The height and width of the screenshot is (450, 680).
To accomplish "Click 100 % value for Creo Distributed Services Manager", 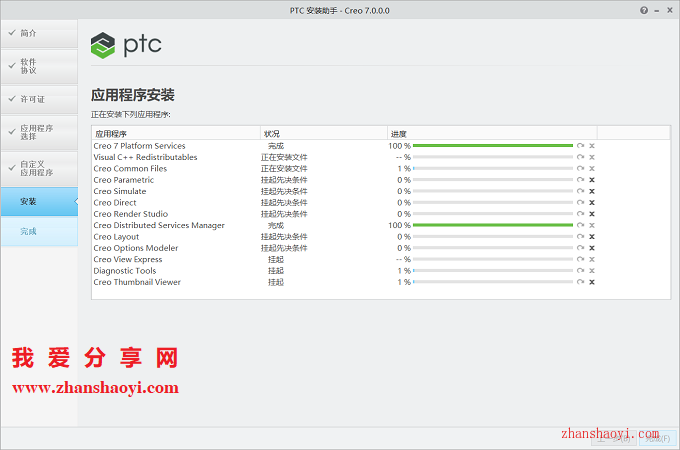I will tap(399, 225).
